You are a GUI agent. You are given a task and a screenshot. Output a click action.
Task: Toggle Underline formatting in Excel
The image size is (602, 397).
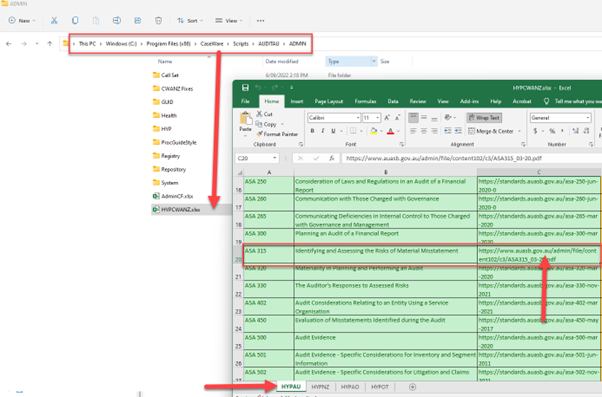(333, 131)
